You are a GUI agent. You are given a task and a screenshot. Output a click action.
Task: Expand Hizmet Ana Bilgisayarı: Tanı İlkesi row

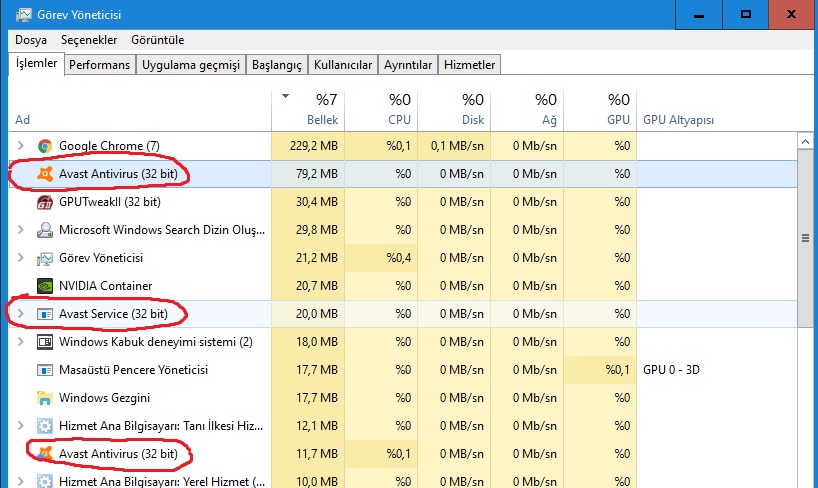[x=20, y=426]
